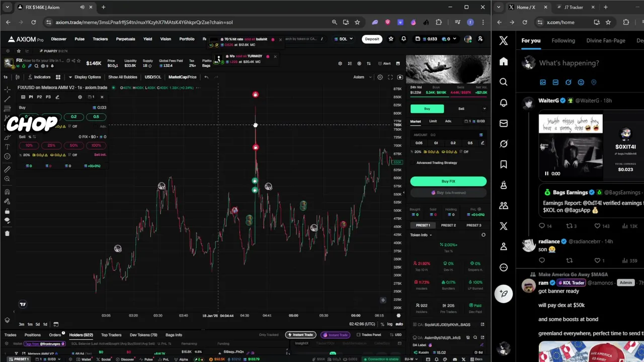Open the 1s interval selector
The width and height of the screenshot is (644, 362).
6,77
